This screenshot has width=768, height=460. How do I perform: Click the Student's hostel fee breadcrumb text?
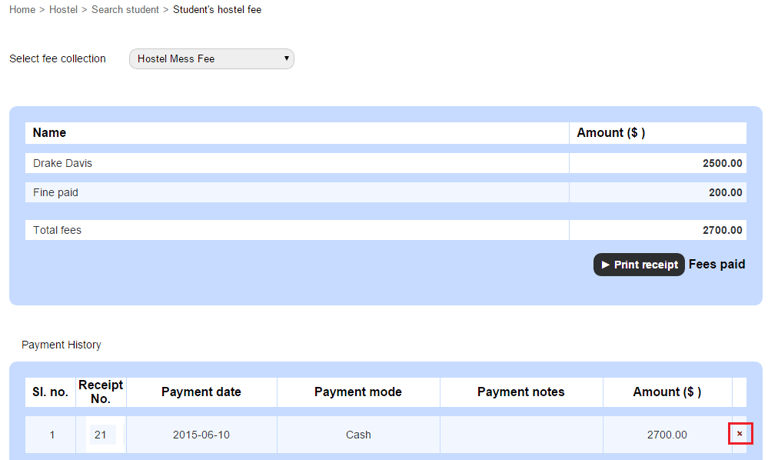[217, 9]
